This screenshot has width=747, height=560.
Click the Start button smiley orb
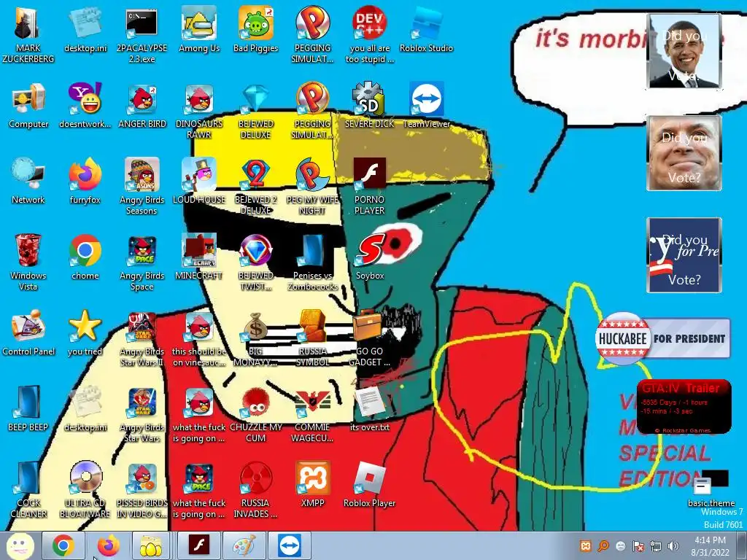pos(20,545)
